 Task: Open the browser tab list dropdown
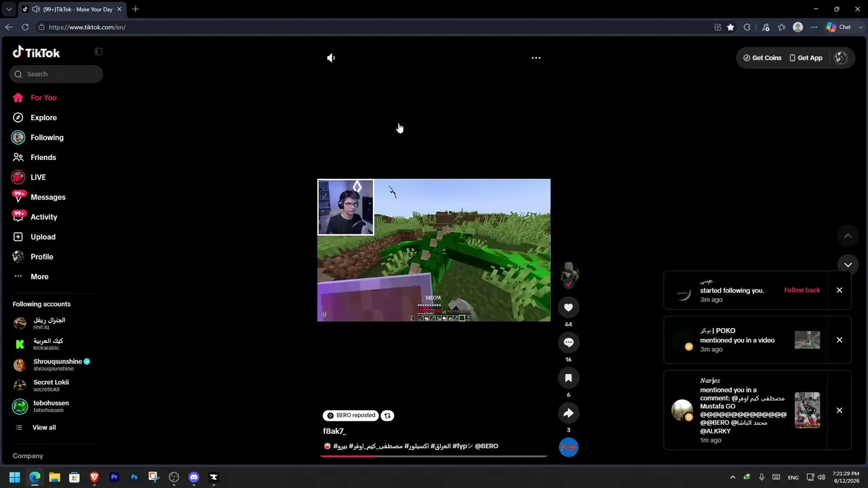pos(9,9)
